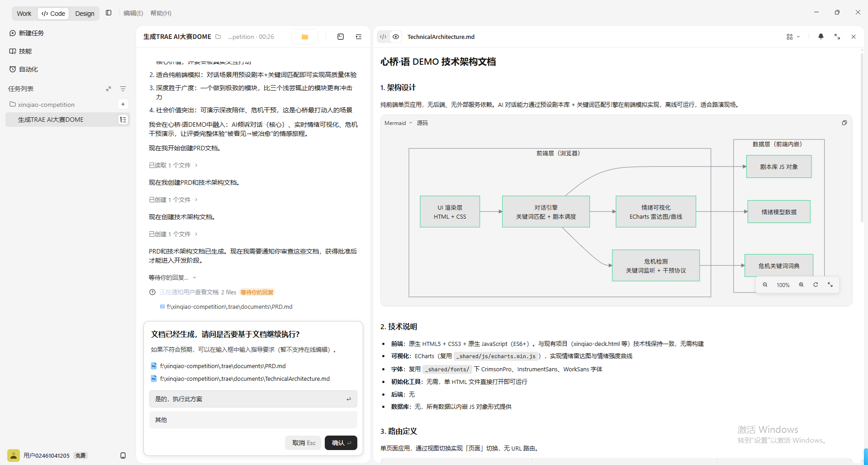
Task: Switch to Work mode tab
Action: [24, 14]
